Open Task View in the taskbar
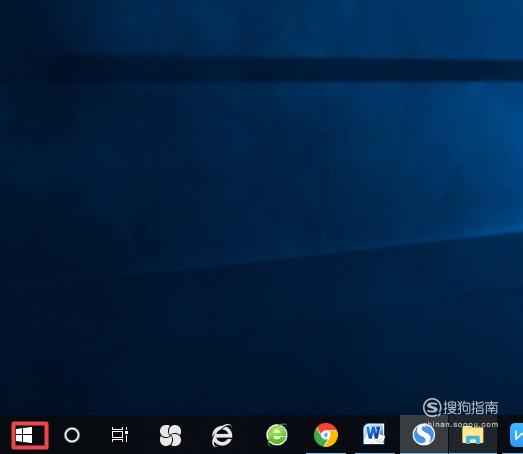The image size is (523, 454). [120, 435]
